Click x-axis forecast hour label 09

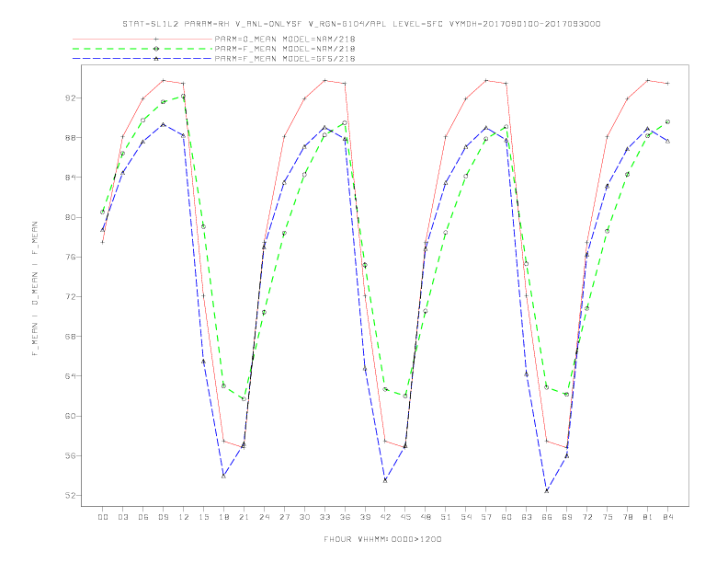(163, 517)
